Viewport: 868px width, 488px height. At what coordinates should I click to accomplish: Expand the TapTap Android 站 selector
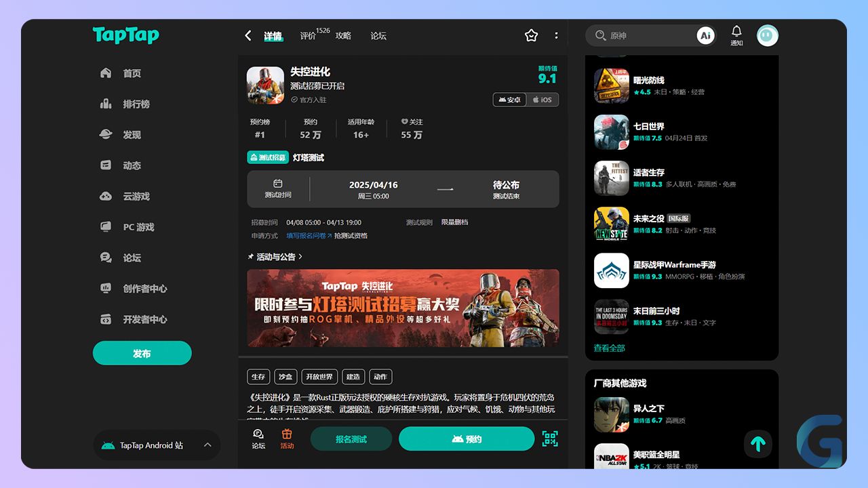click(x=157, y=445)
